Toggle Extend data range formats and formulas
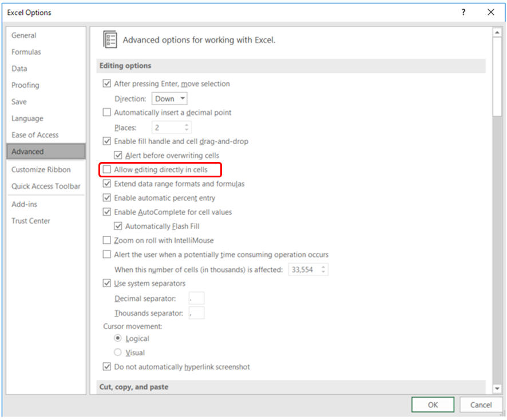 pos(106,184)
